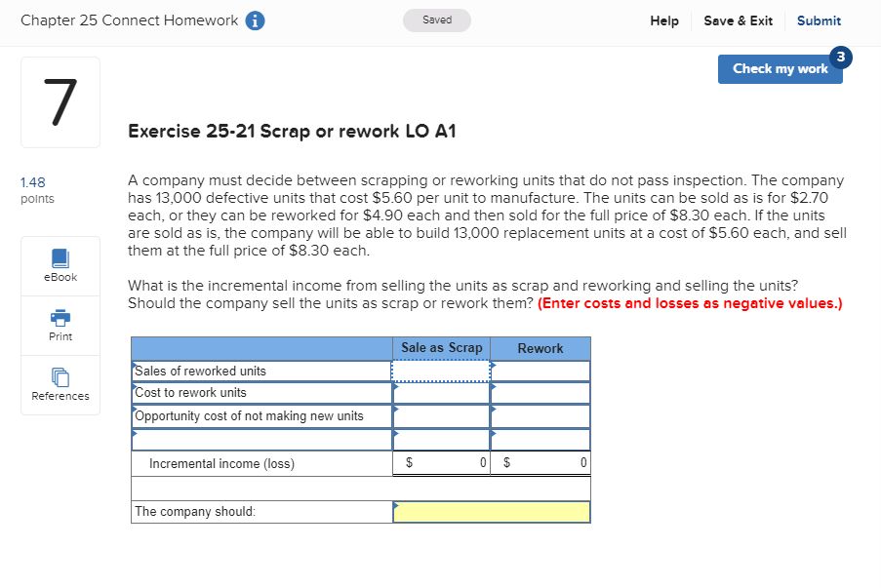
Task: Open the eBook resource
Action: [x=60, y=265]
